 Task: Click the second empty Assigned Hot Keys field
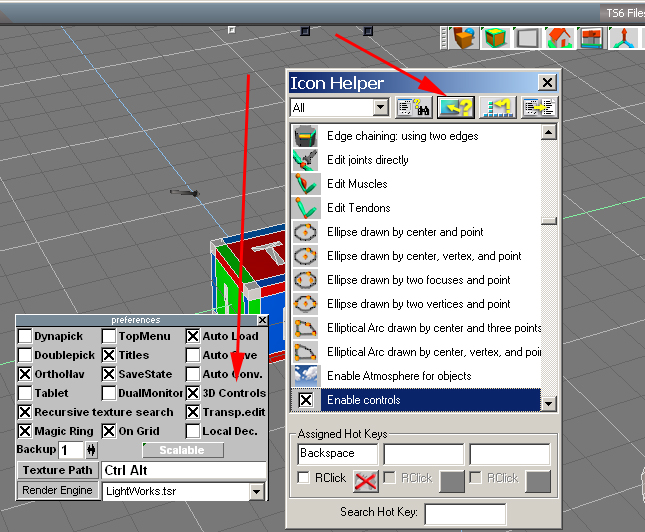pos(423,454)
